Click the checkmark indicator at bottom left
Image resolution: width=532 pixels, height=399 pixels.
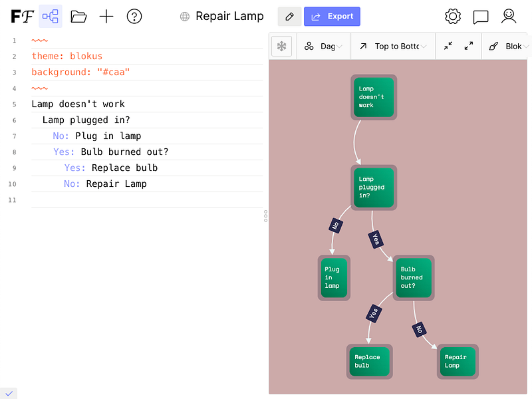(x=9, y=393)
